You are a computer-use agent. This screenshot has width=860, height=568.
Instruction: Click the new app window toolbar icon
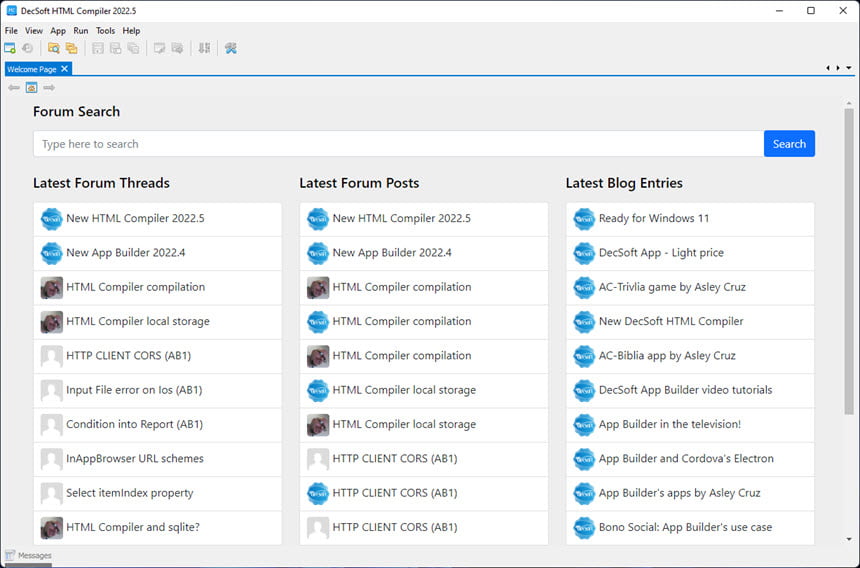tap(10, 48)
